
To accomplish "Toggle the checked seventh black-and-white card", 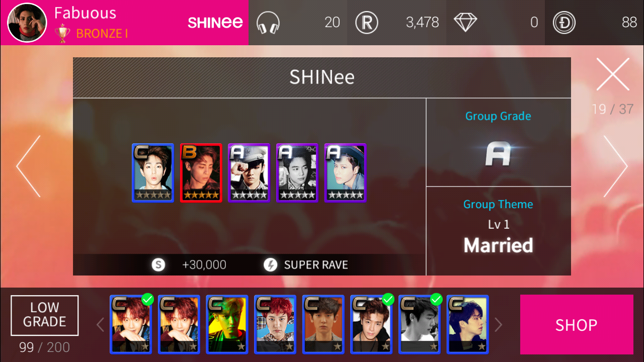I will pyautogui.click(x=420, y=324).
